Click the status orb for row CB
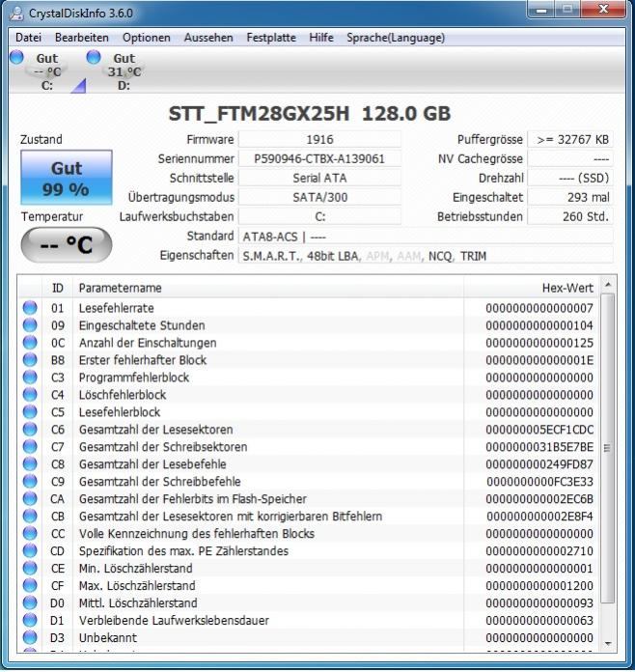This screenshot has width=635, height=672. tap(30, 516)
